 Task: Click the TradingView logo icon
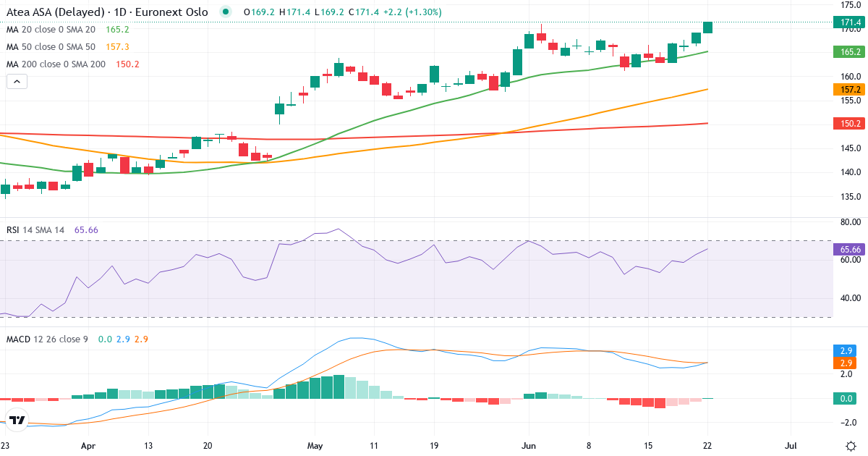[17, 421]
